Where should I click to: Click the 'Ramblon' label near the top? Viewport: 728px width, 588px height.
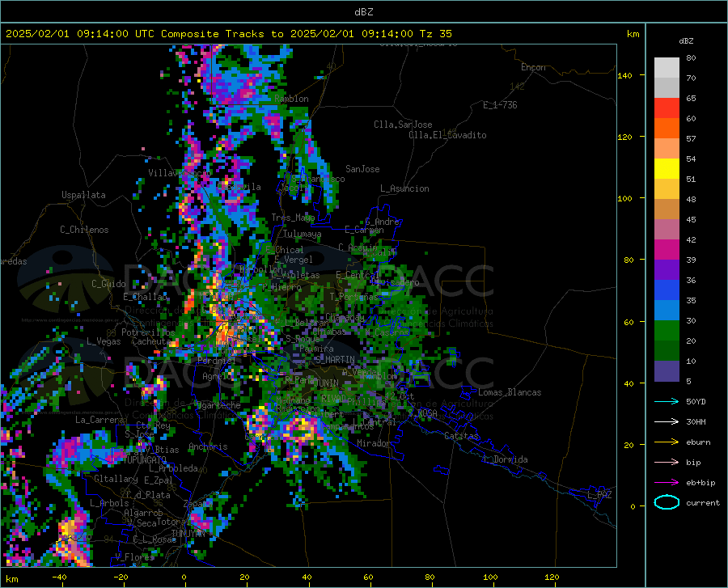pyautogui.click(x=291, y=99)
